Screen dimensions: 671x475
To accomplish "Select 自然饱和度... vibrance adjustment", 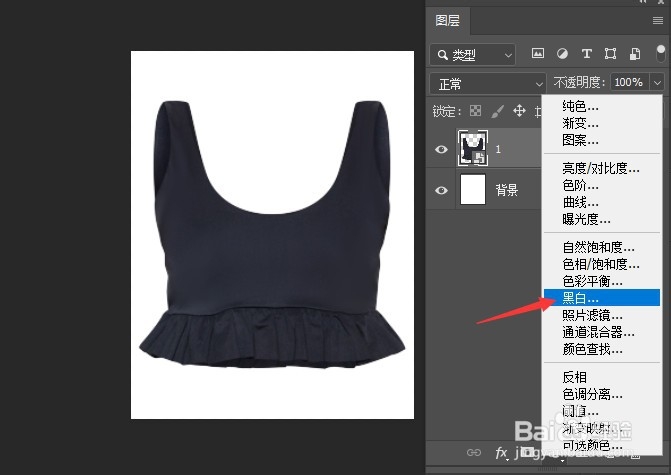I will [602, 247].
